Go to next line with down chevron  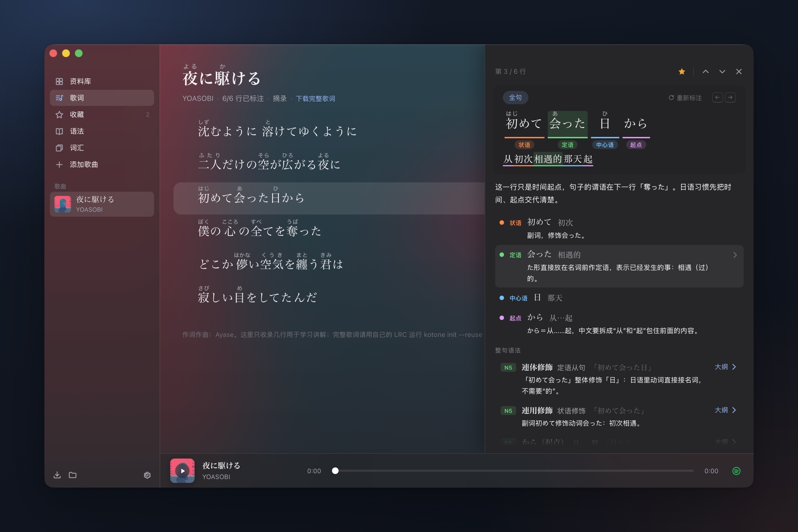click(722, 72)
